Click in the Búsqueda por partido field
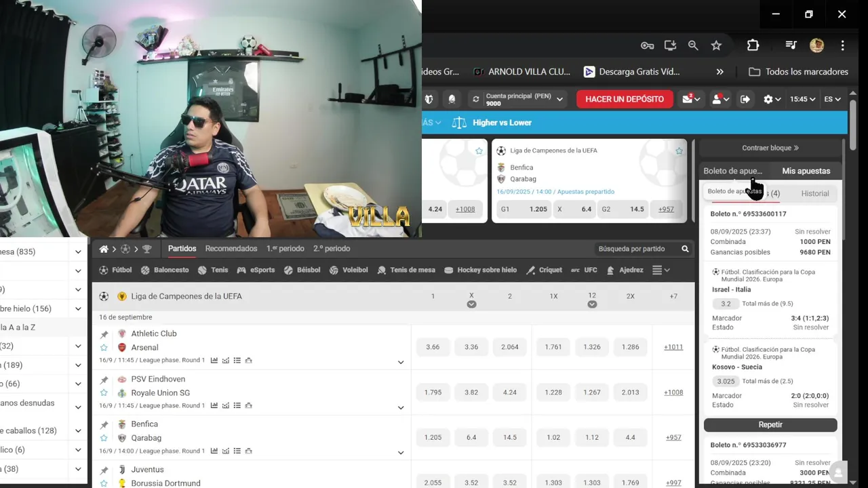 pos(636,249)
